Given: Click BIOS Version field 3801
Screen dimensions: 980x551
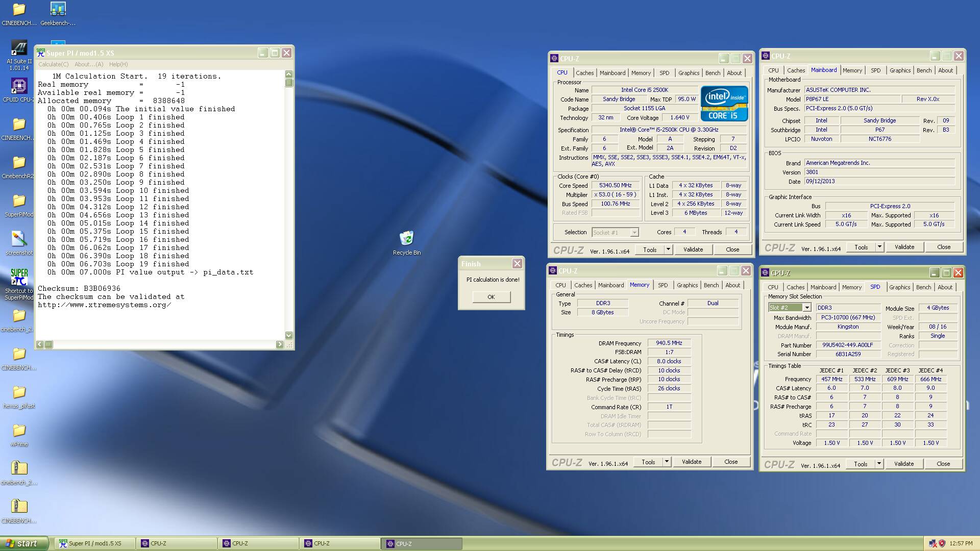Looking at the screenshot, I should tap(879, 172).
